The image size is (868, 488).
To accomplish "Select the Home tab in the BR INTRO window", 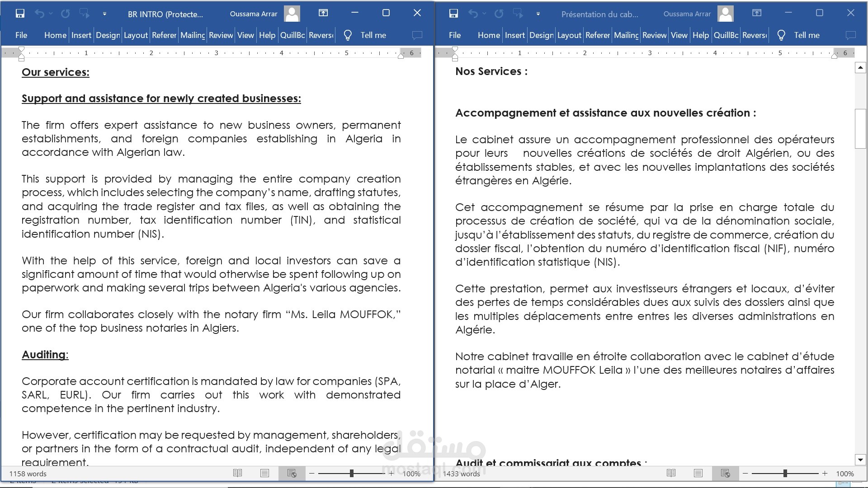I will click(55, 35).
